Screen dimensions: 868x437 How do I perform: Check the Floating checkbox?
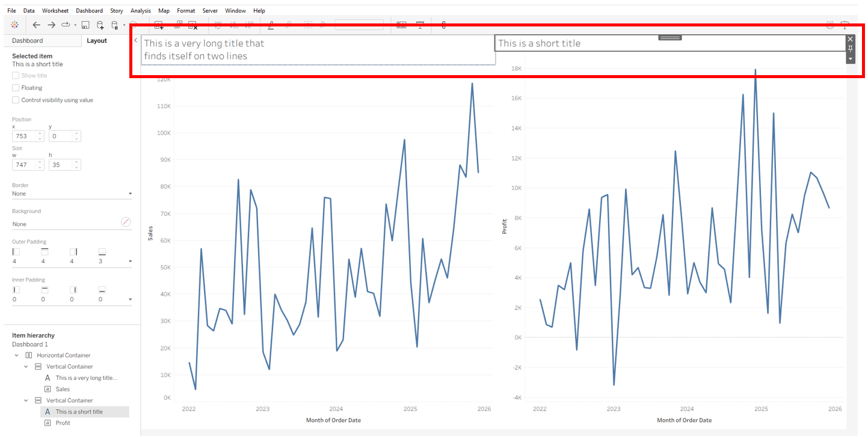[x=16, y=88]
